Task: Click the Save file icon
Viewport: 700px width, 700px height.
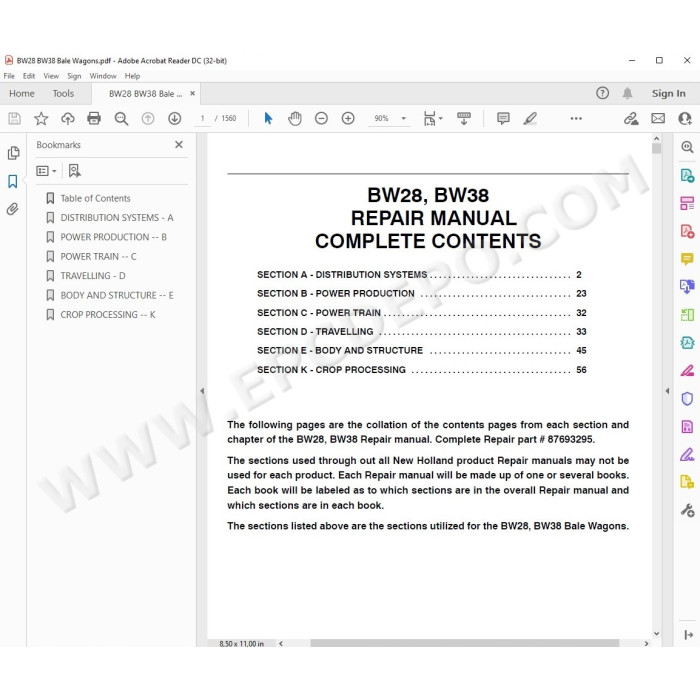Action: click(x=14, y=118)
